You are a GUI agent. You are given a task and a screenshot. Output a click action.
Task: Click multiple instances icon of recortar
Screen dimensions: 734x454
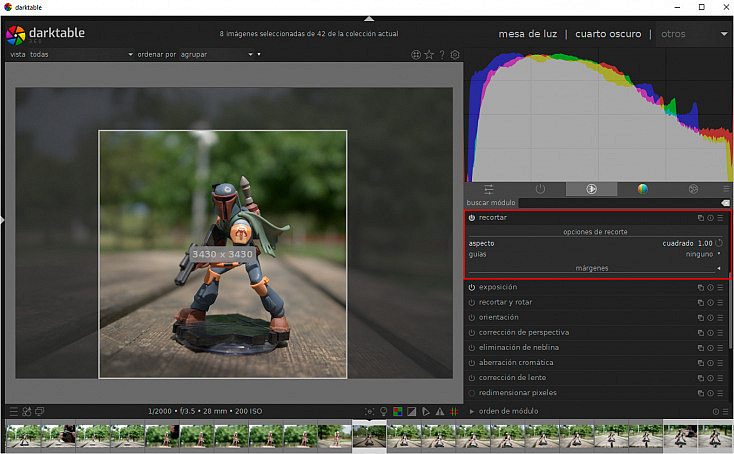(x=701, y=218)
